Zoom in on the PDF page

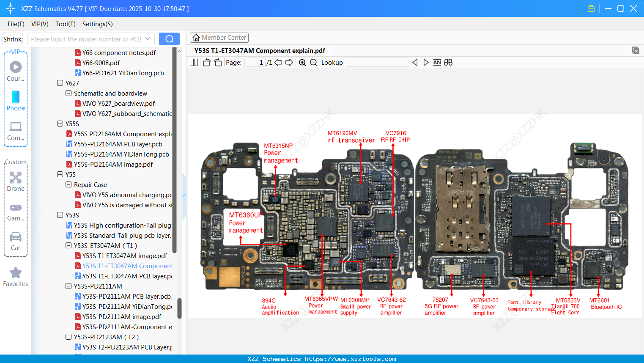point(302,62)
